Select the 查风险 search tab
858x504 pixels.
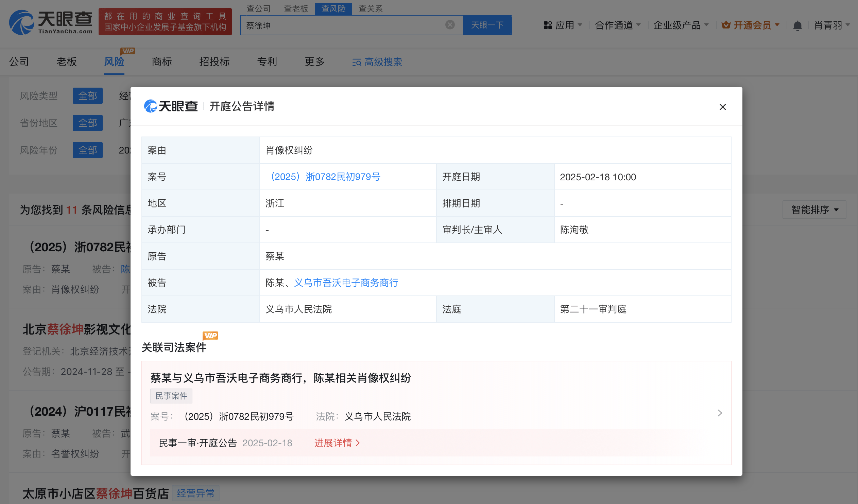[x=333, y=8]
